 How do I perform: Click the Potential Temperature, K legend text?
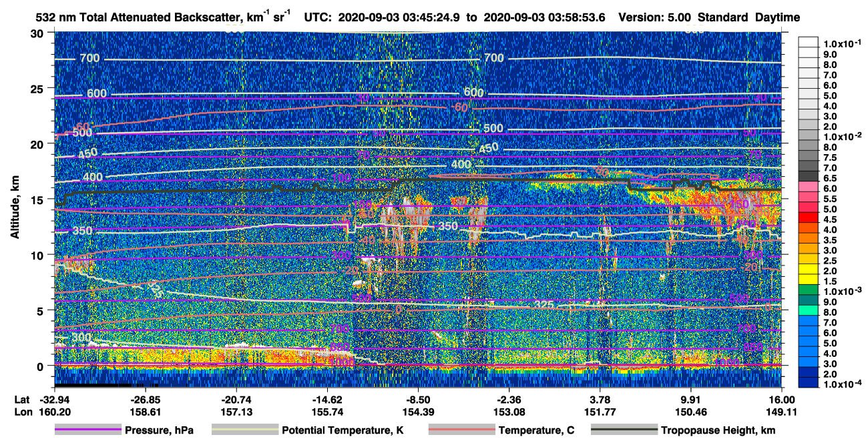(x=343, y=431)
